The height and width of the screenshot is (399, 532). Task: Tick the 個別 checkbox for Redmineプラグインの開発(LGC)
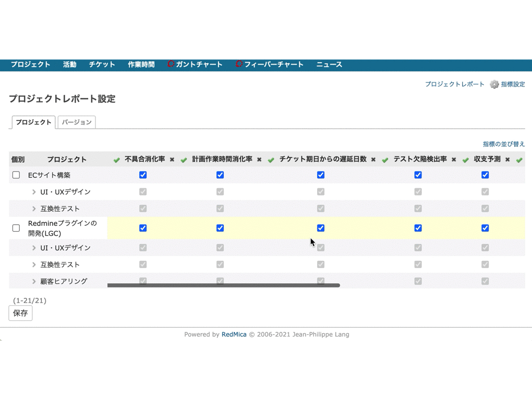point(16,228)
